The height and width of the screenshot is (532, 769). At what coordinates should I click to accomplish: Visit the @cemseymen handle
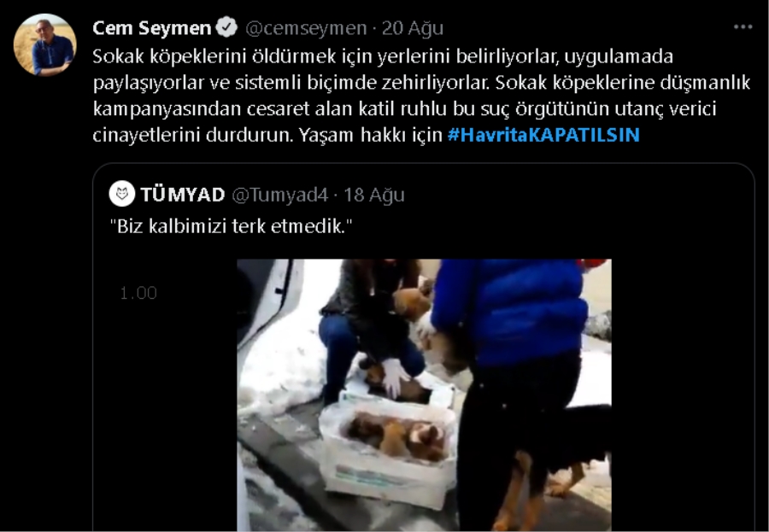tap(306, 28)
